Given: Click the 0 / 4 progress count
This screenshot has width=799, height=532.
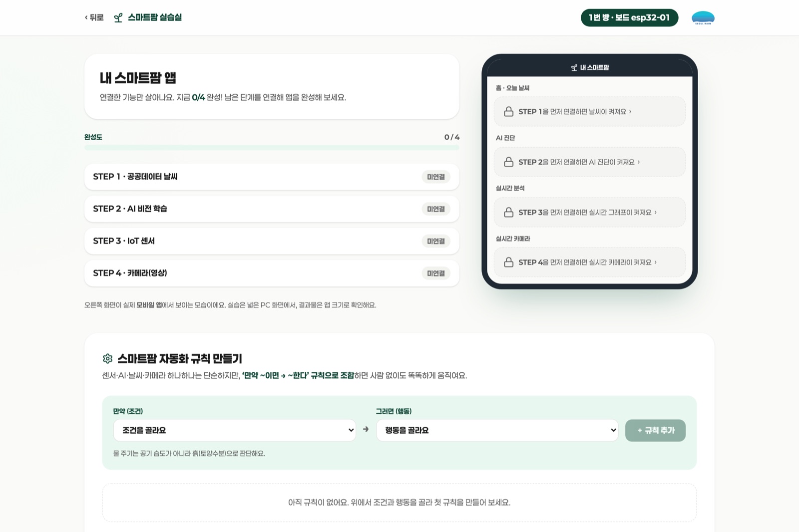Looking at the screenshot, I should click(452, 137).
